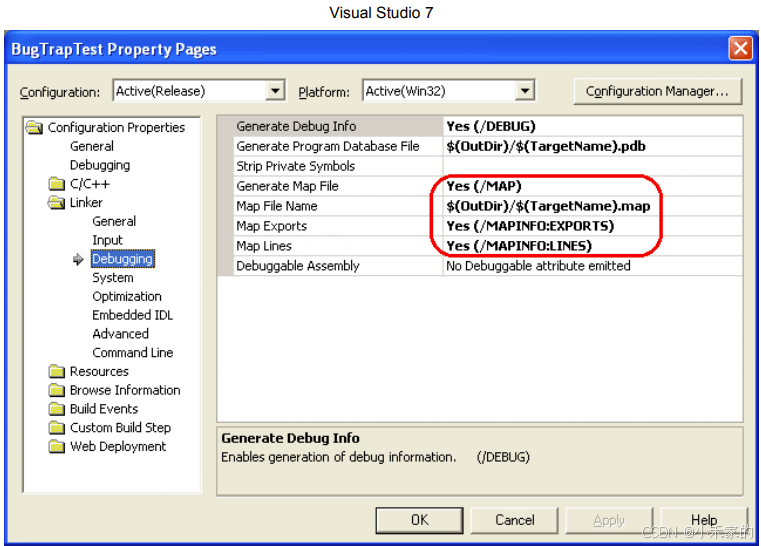This screenshot has width=761, height=546.
Task: Click the Resources folder icon
Action: coord(56,371)
